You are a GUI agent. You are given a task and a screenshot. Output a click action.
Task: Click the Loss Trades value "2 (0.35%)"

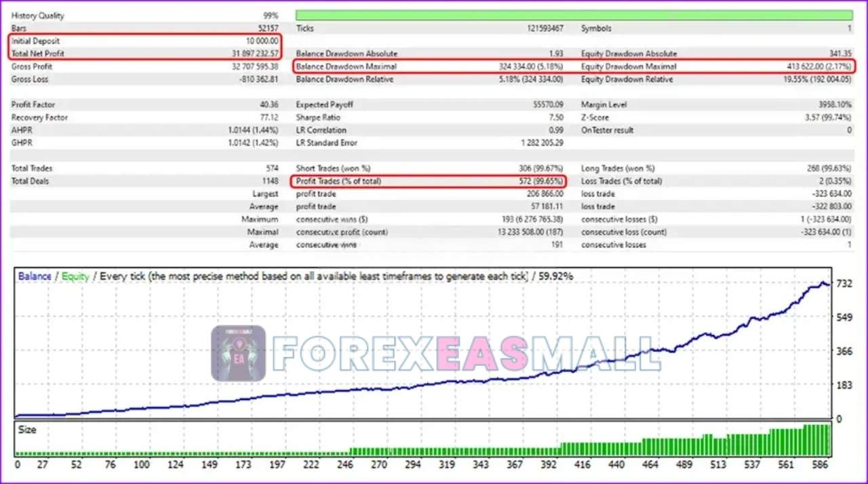835,181
